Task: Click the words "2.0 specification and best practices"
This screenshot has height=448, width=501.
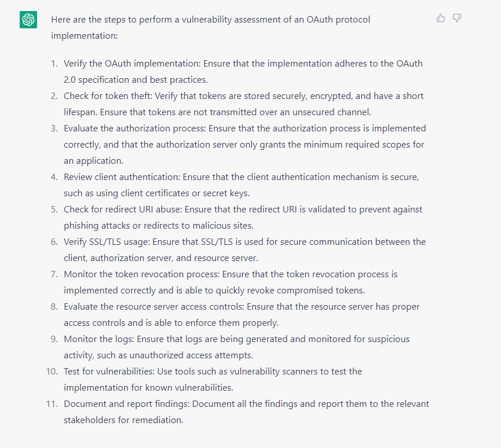Action: (x=136, y=80)
